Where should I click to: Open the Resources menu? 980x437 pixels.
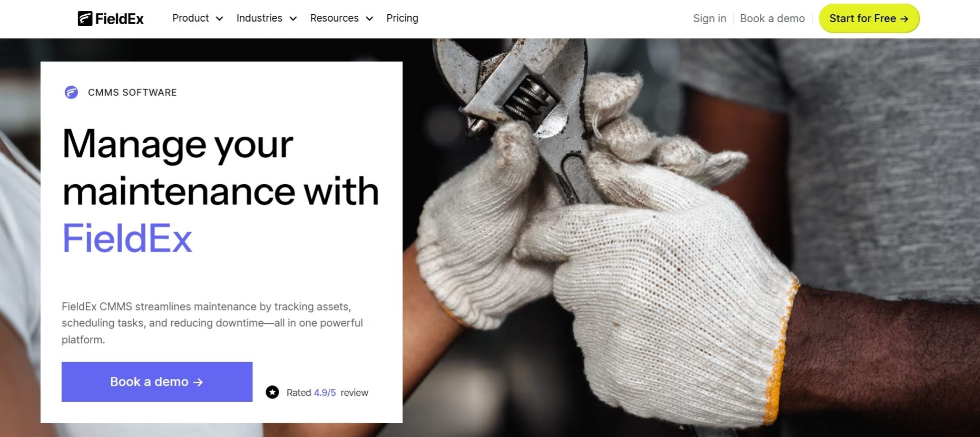(341, 18)
